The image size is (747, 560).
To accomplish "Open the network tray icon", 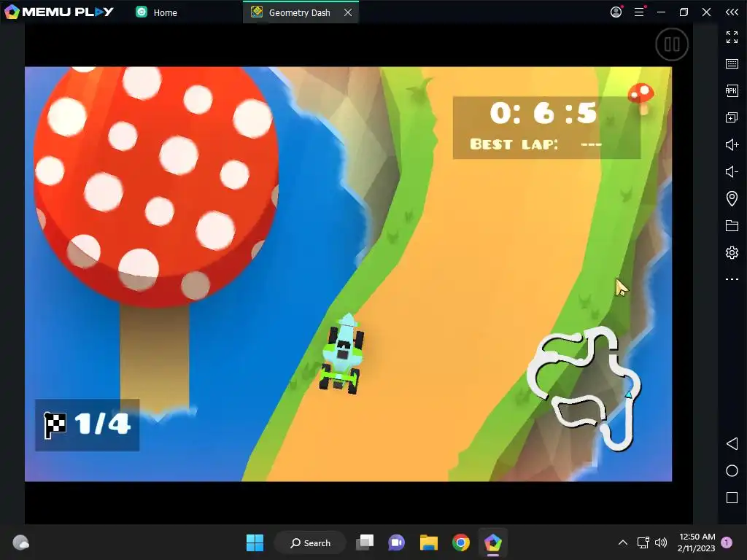I will [x=643, y=542].
